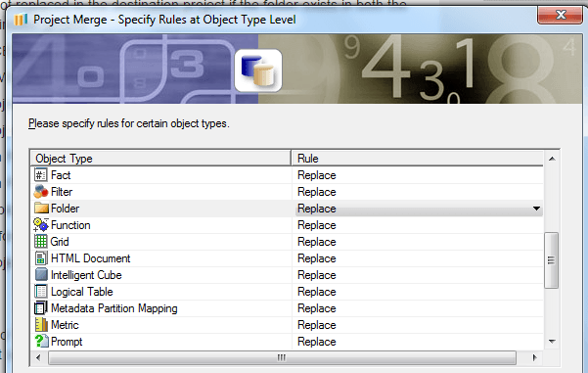
Task: Click the Replace rule for Function
Action: pyautogui.click(x=316, y=225)
